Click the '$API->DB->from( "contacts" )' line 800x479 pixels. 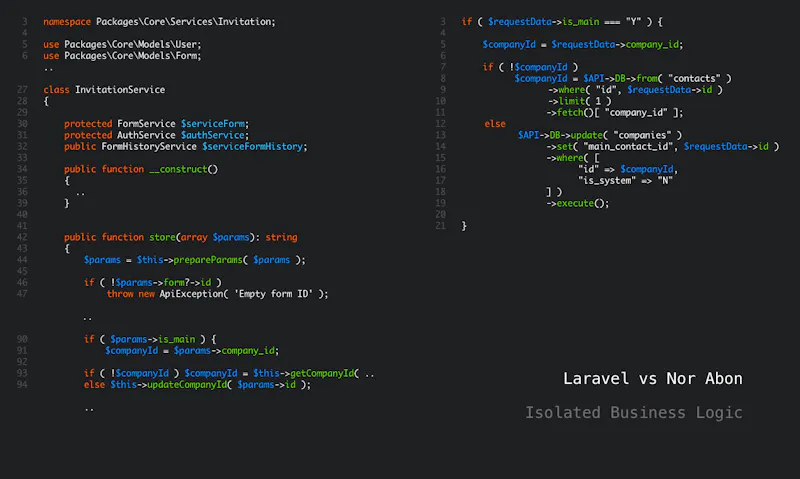(x=623, y=79)
